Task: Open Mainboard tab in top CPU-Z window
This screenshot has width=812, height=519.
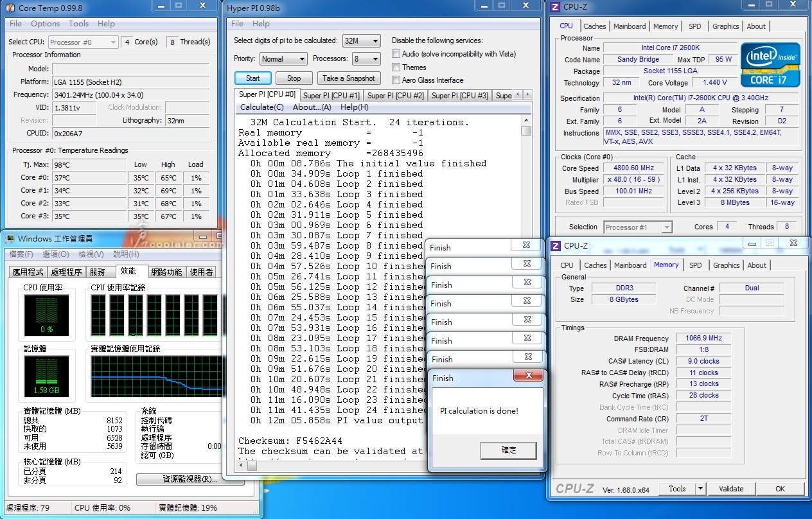Action: [630, 26]
